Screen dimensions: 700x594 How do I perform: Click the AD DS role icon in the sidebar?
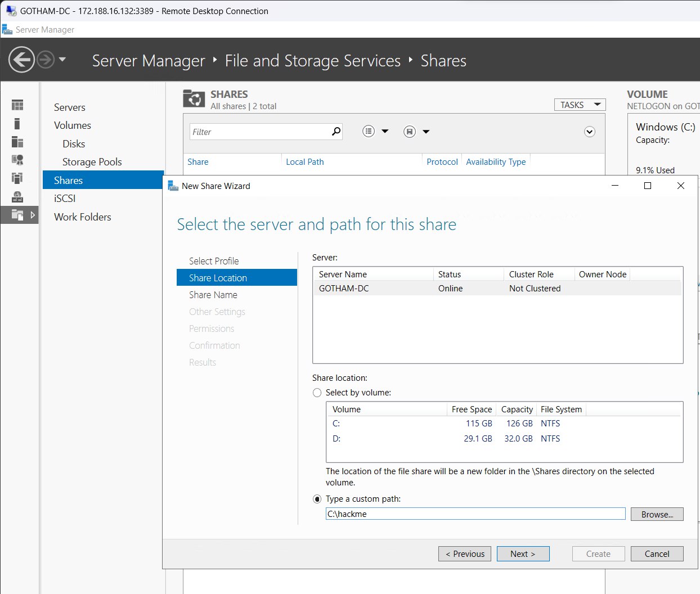point(17,160)
